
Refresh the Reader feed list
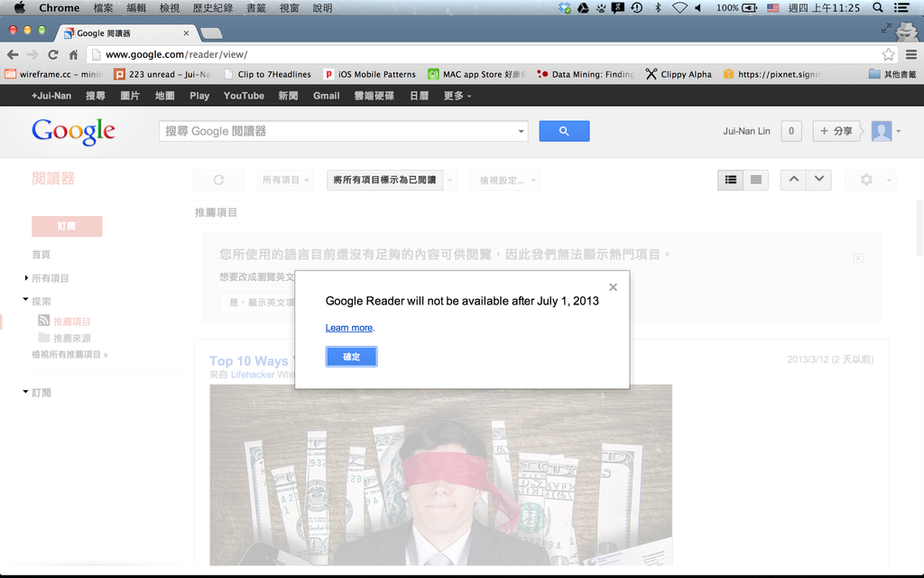coord(218,180)
